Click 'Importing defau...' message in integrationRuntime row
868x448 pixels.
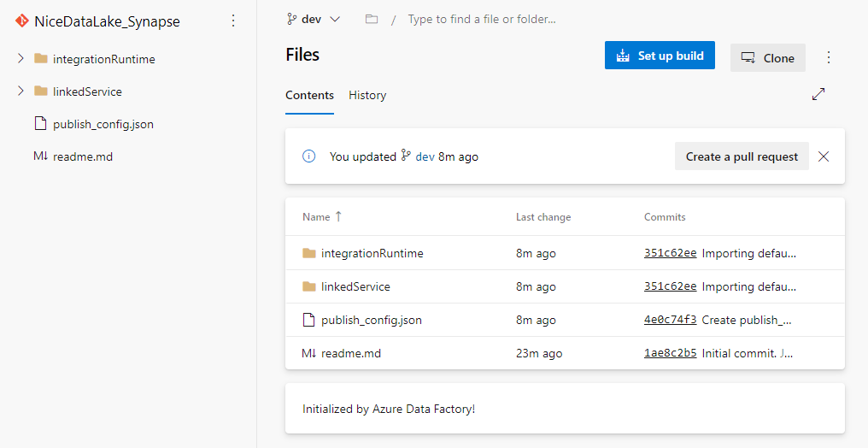pyautogui.click(x=749, y=254)
